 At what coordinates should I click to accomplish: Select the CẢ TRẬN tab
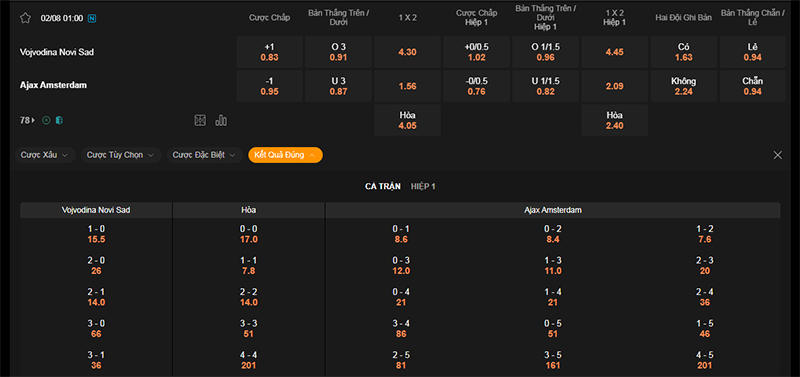point(383,187)
